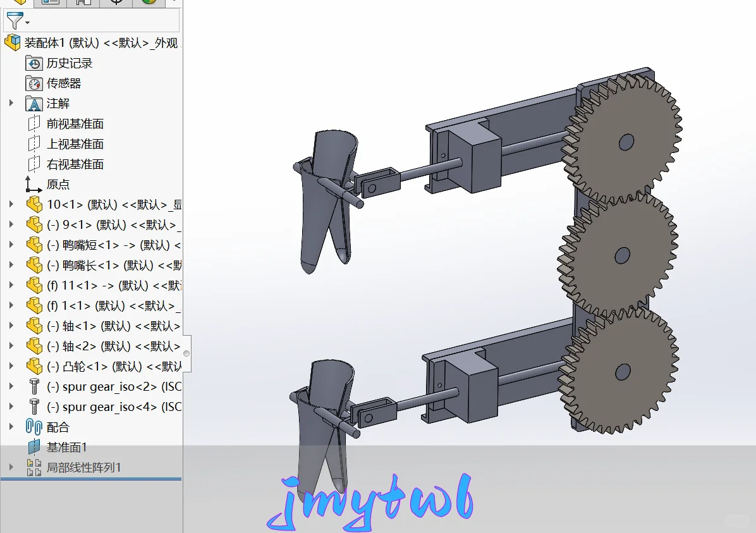Open the filter dropdown arrow
This screenshot has height=533, width=756.
click(27, 22)
